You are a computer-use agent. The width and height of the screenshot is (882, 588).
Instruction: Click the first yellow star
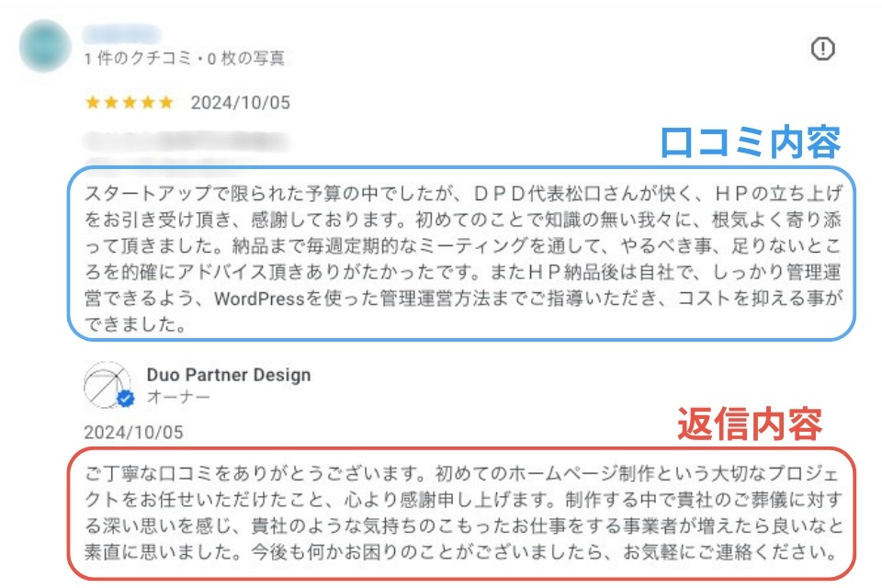tap(93, 103)
